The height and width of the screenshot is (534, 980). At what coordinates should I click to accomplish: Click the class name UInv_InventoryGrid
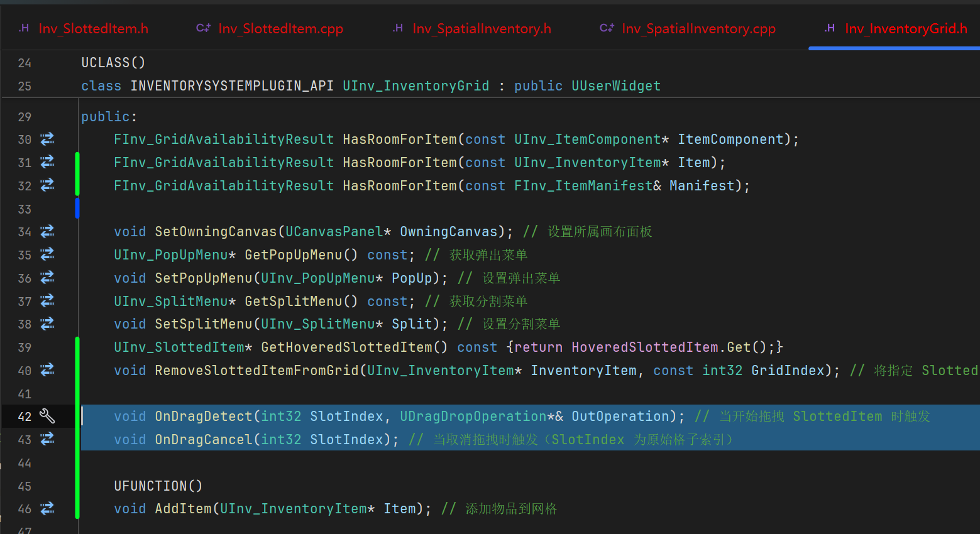[x=416, y=85]
